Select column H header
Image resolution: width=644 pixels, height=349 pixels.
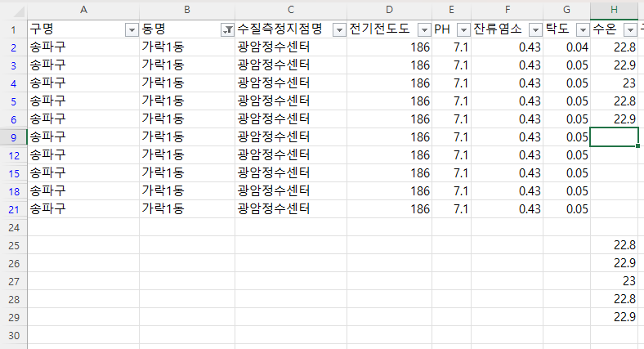click(614, 11)
